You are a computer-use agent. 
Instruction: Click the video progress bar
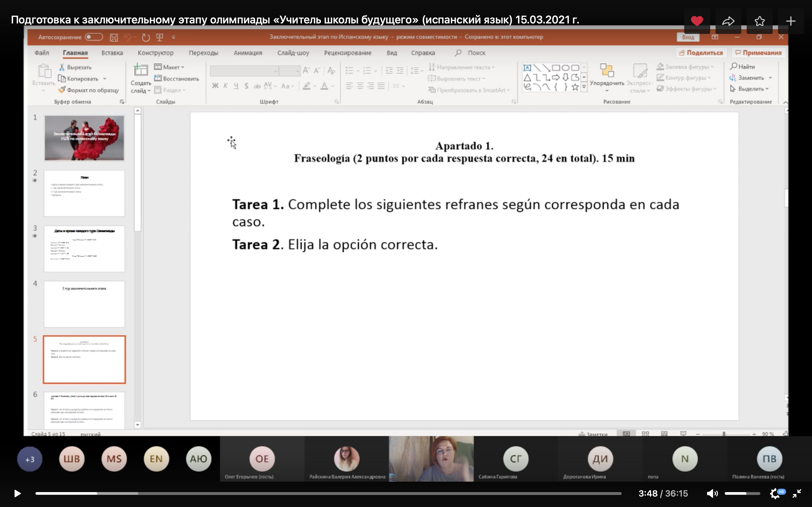328,494
